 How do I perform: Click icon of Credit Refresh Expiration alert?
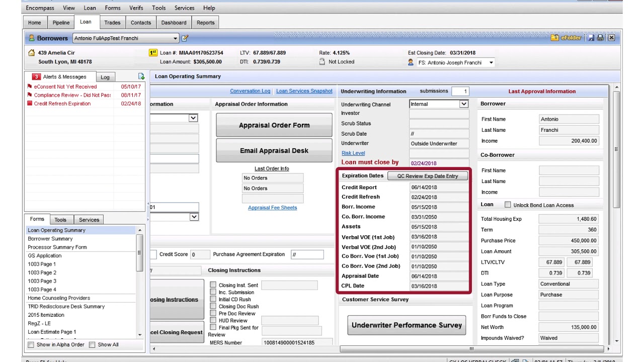click(x=30, y=104)
